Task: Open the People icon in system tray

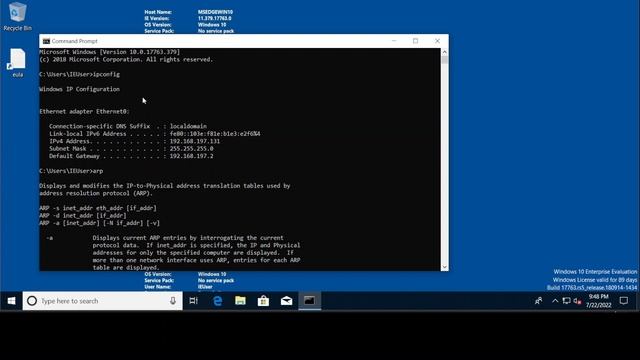Action: click(x=538, y=301)
